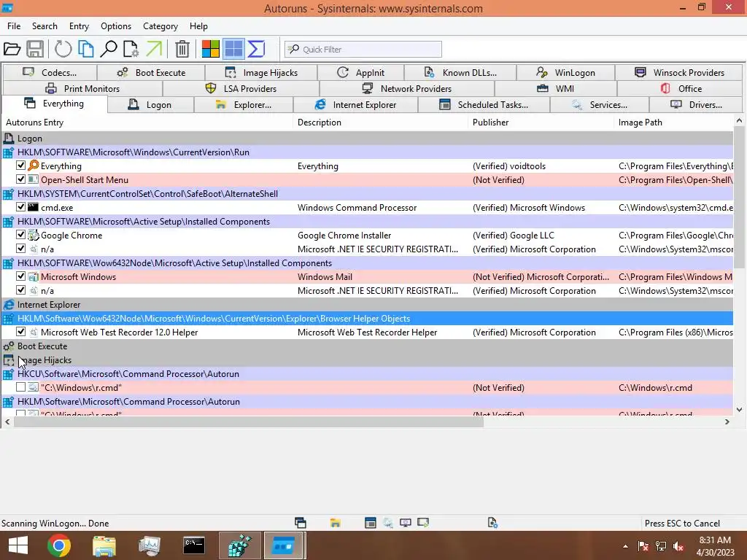747x560 pixels.
Task: Uncheck the cmd.exe entry checkbox
Action: [x=20, y=206]
